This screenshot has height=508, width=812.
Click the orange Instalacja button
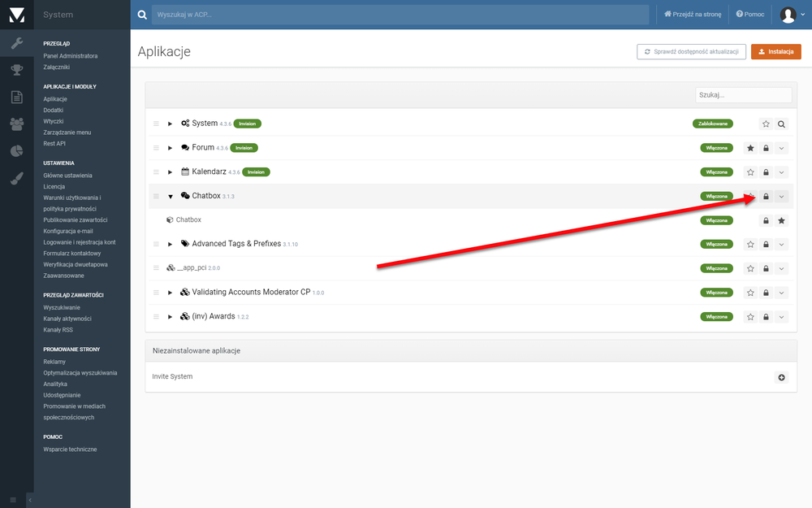click(775, 52)
